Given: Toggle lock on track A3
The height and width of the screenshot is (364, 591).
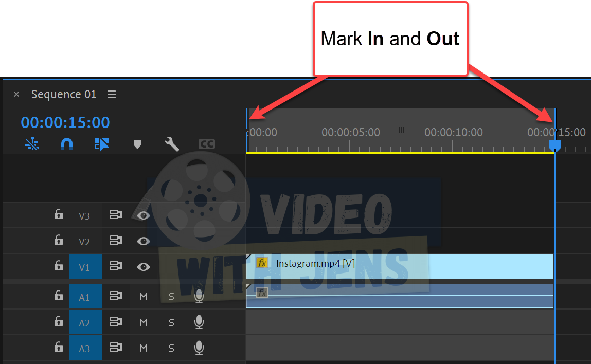Looking at the screenshot, I should pyautogui.click(x=58, y=347).
